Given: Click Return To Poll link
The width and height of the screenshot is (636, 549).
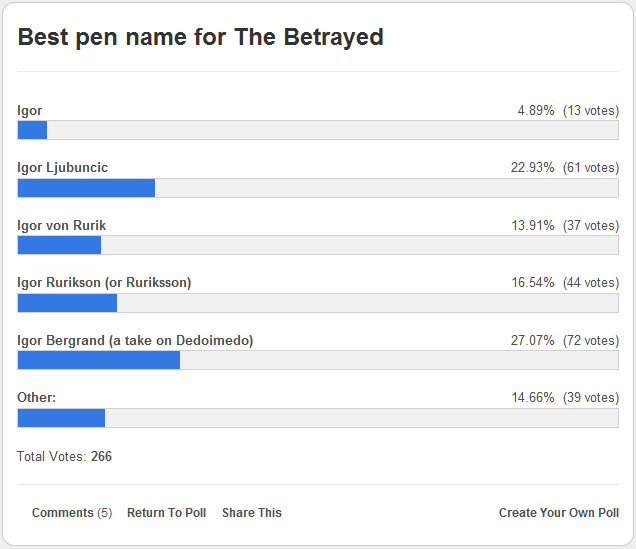Looking at the screenshot, I should pyautogui.click(x=166, y=513).
